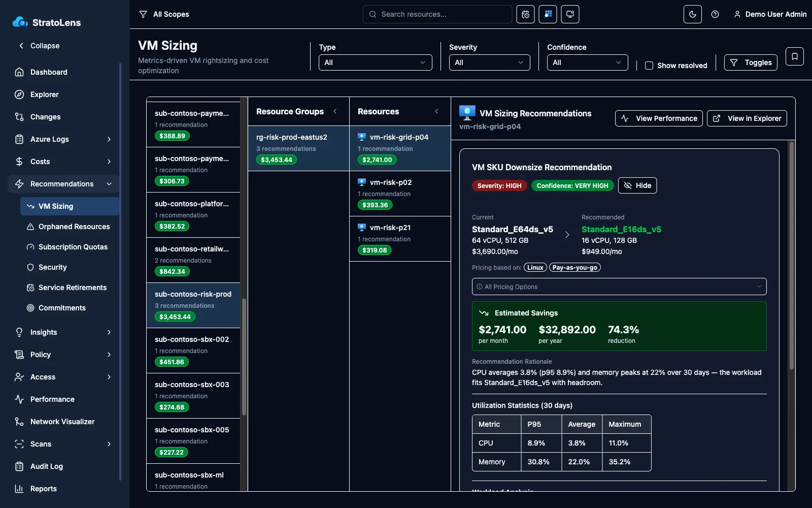This screenshot has width=812, height=508.
Task: Expand the Access submenu
Action: 64,377
